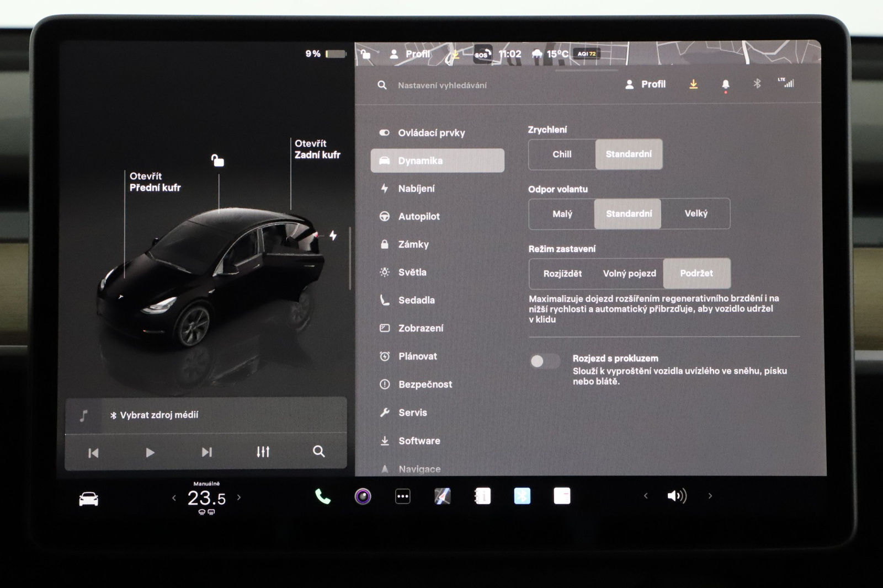
Task: Open the notifications bell
Action: pos(726,84)
